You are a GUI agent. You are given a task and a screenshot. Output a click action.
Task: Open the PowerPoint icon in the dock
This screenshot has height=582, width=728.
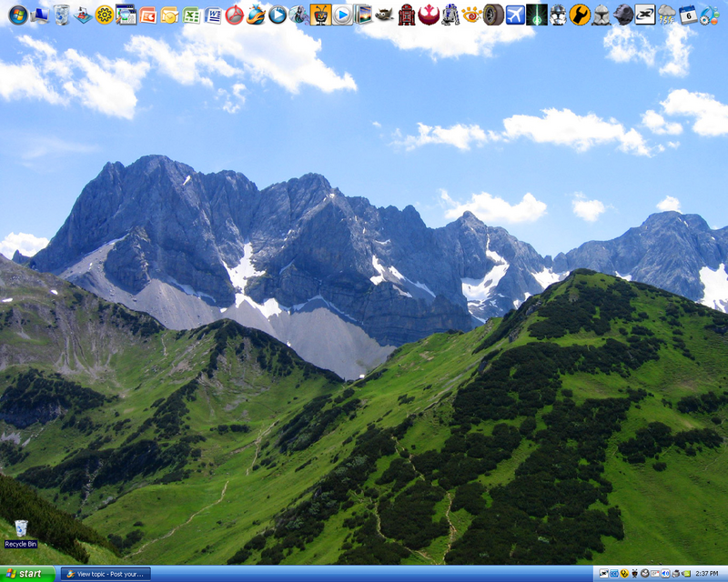[x=147, y=15]
